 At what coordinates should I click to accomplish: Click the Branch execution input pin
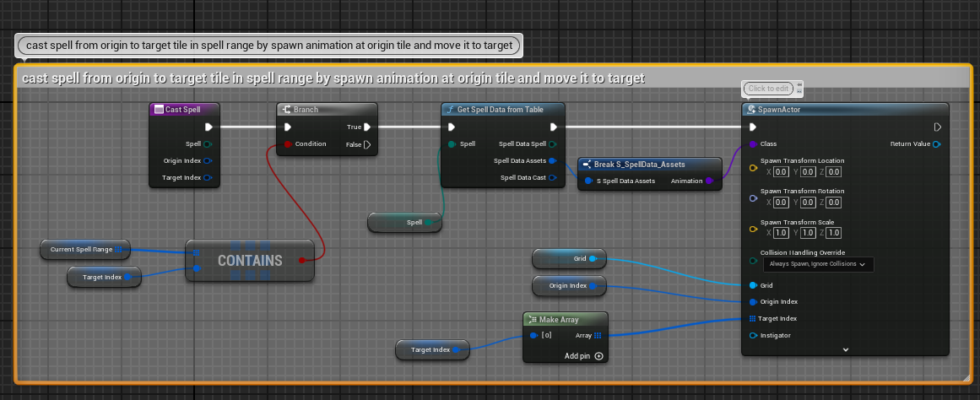point(288,127)
